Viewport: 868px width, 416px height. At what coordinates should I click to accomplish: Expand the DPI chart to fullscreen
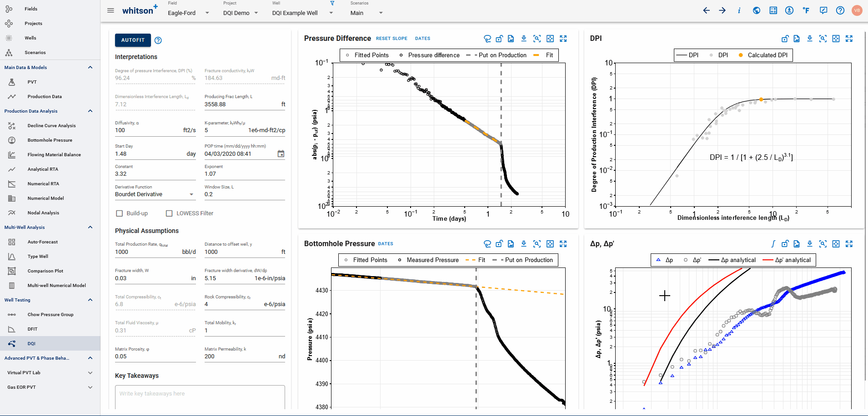click(849, 39)
